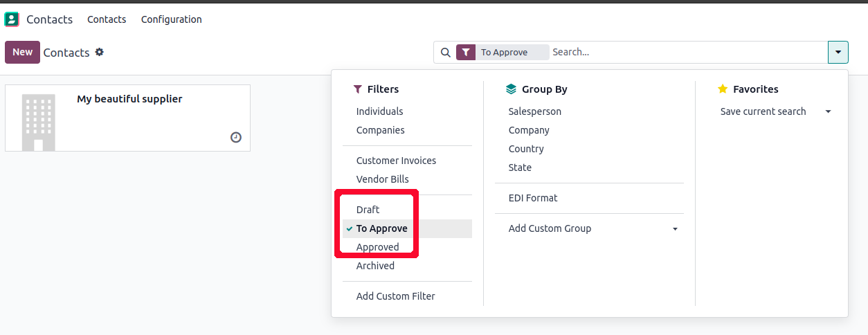Click the New button
Screen dimensions: 868x335
pyautogui.click(x=22, y=52)
